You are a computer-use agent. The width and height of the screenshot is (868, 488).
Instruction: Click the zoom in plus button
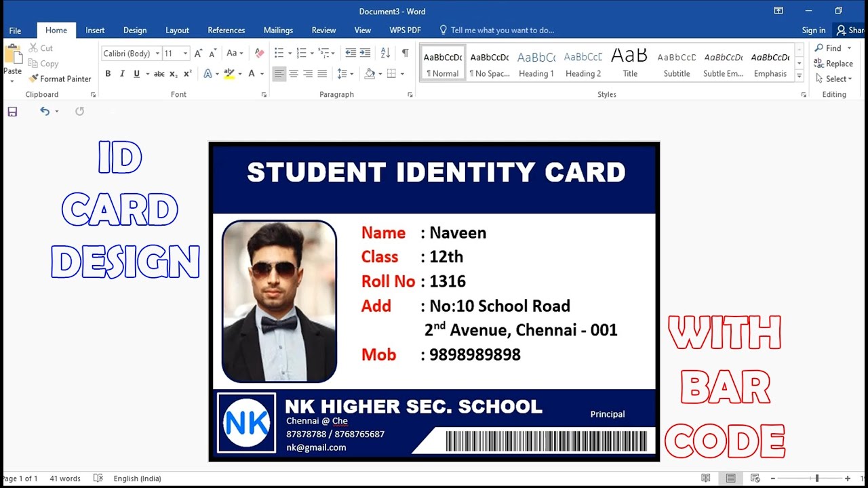848,479
